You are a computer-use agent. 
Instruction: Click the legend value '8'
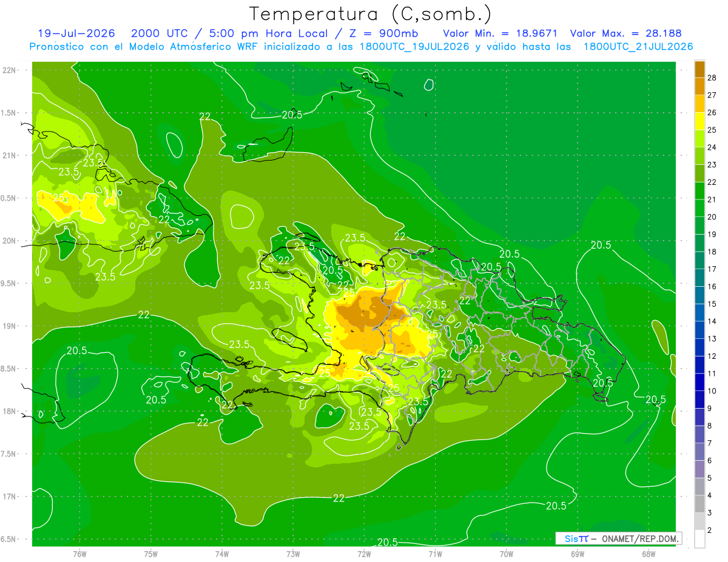[710, 426]
